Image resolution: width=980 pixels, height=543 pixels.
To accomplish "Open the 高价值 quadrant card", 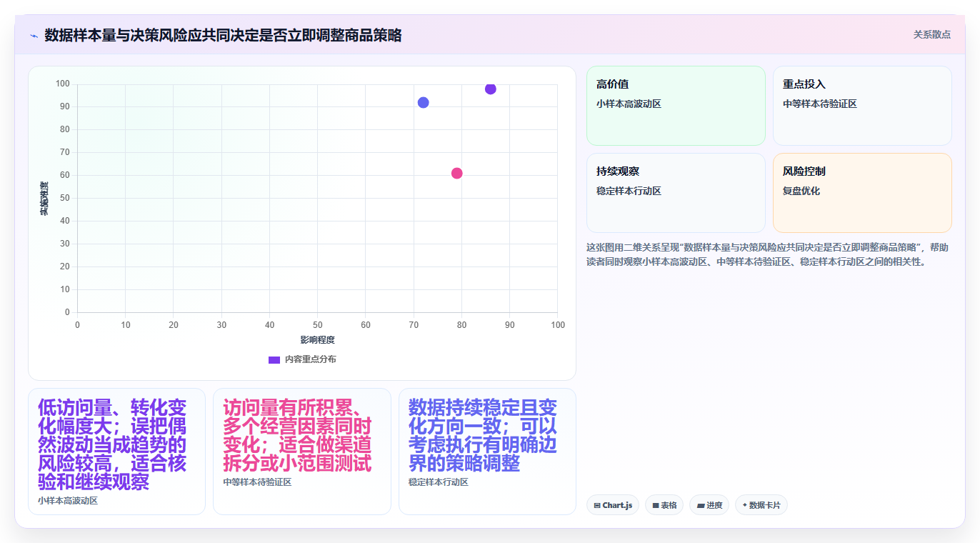I will (676, 106).
